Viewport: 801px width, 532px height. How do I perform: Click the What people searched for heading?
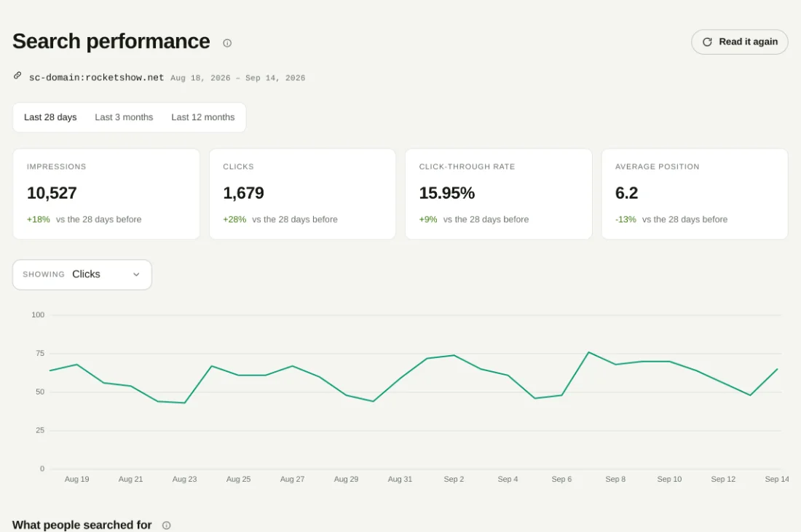[82, 525]
